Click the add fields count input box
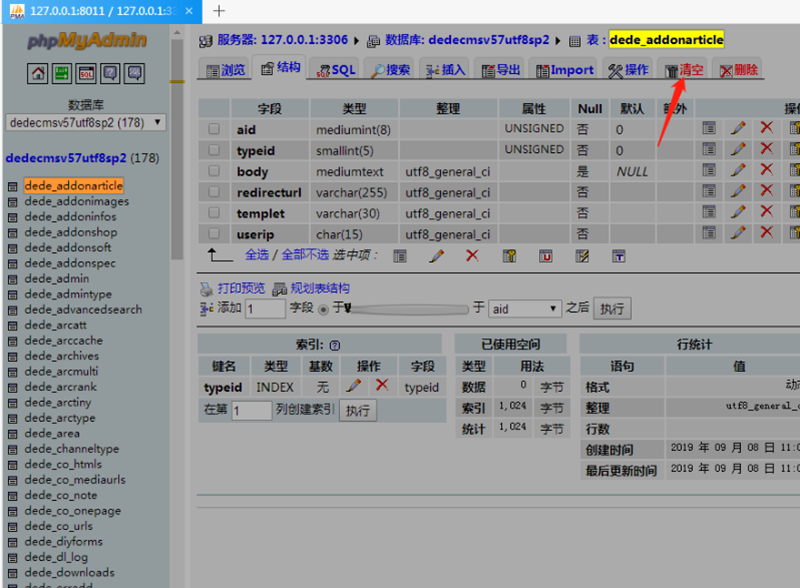The width and height of the screenshot is (800, 588). pyautogui.click(x=265, y=309)
